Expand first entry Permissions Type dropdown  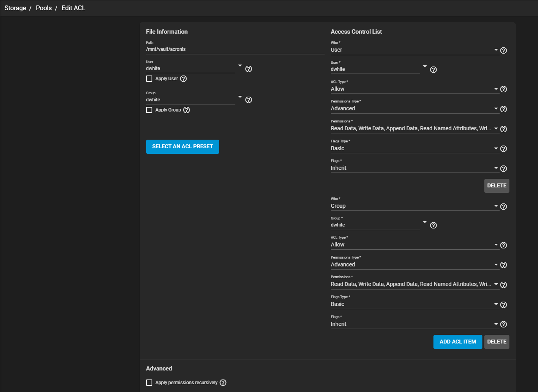point(415,109)
